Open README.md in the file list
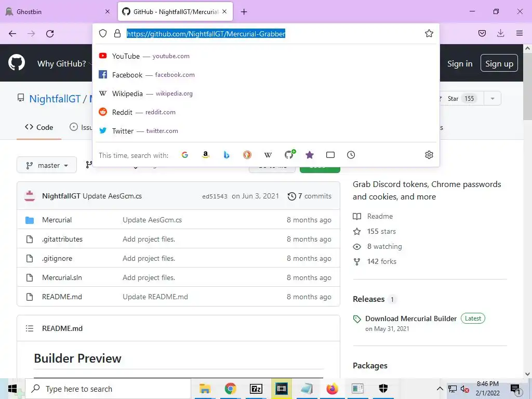 [62, 297]
